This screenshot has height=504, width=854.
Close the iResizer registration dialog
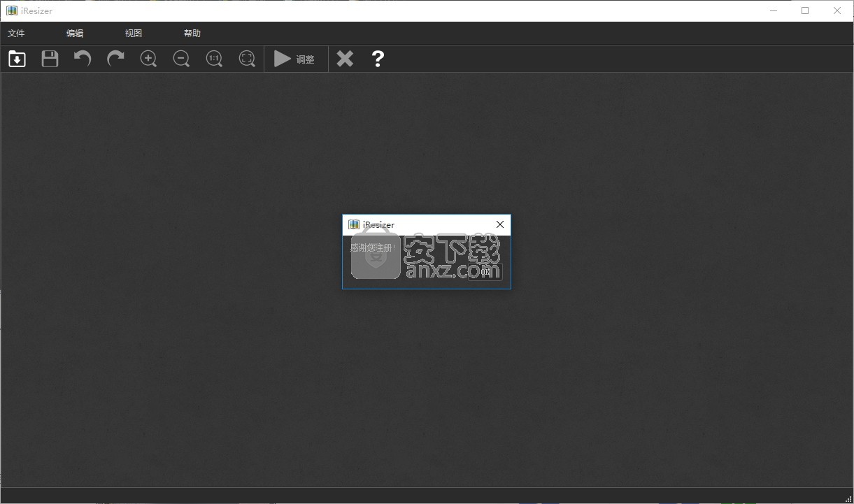point(500,224)
